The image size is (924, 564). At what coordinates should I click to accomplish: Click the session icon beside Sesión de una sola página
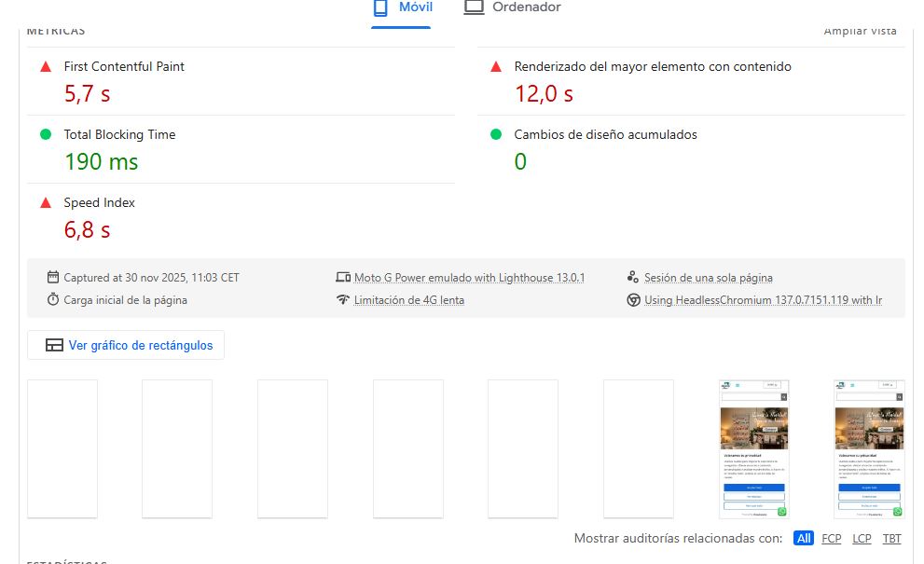pos(633,278)
